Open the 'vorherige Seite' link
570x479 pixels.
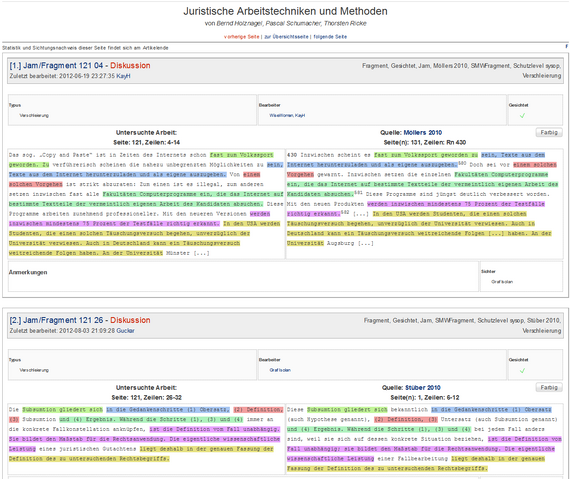point(241,37)
